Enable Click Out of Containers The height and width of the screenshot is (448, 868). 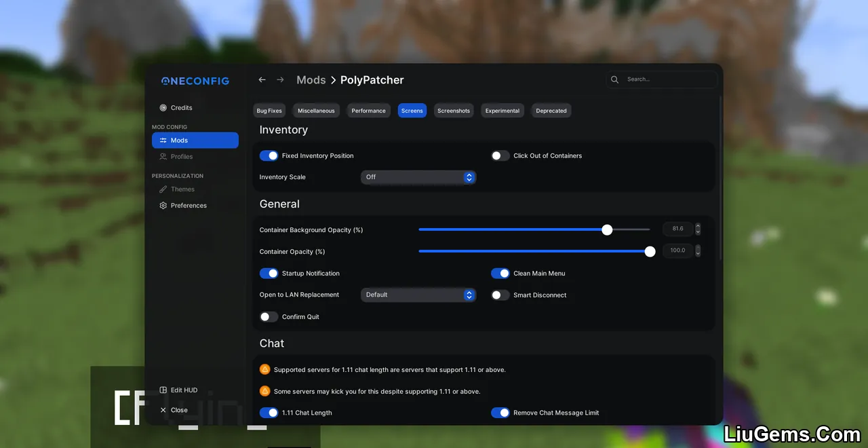(x=500, y=156)
